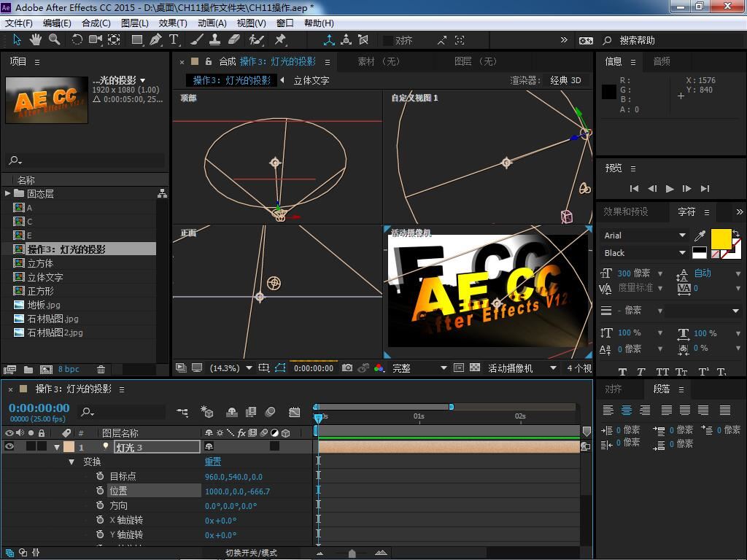This screenshot has width=747, height=560.
Task: Show channel RGB color icon
Action: pos(379,368)
